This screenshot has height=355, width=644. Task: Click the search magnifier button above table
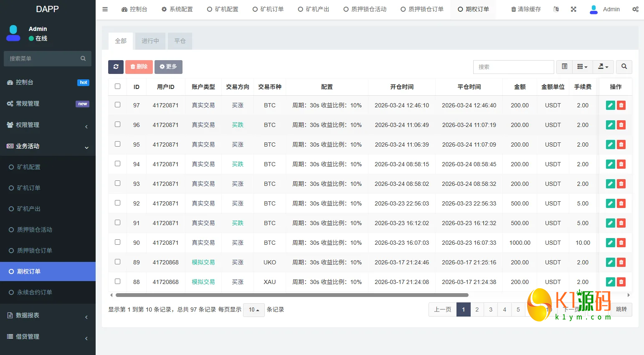coord(624,67)
